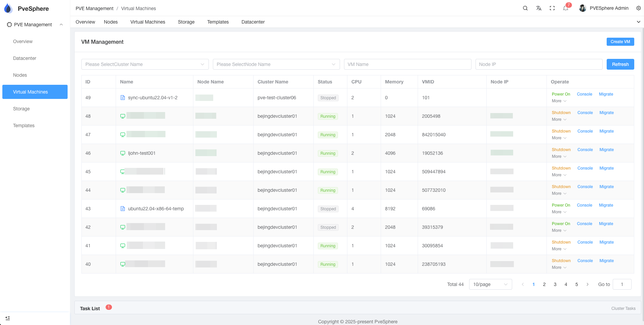This screenshot has height=325, width=644.
Task: Click the PVESphere Admin avatar
Action: point(582,8)
